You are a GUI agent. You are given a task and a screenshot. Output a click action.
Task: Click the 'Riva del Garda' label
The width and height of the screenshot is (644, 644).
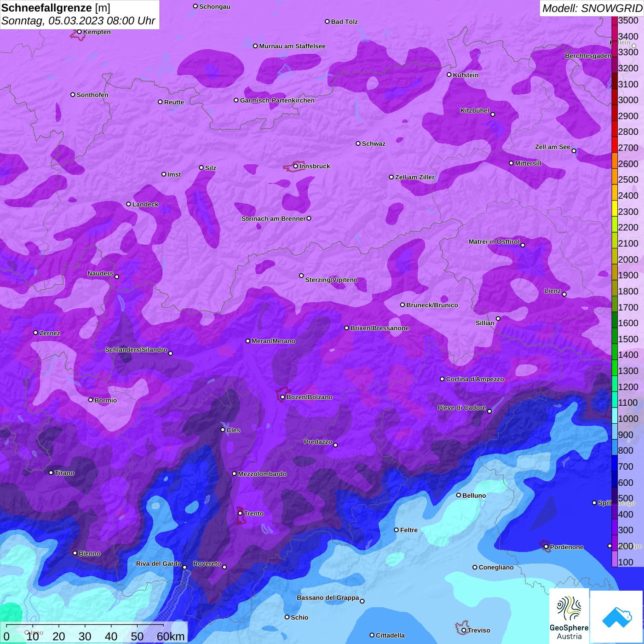pyautogui.click(x=158, y=563)
